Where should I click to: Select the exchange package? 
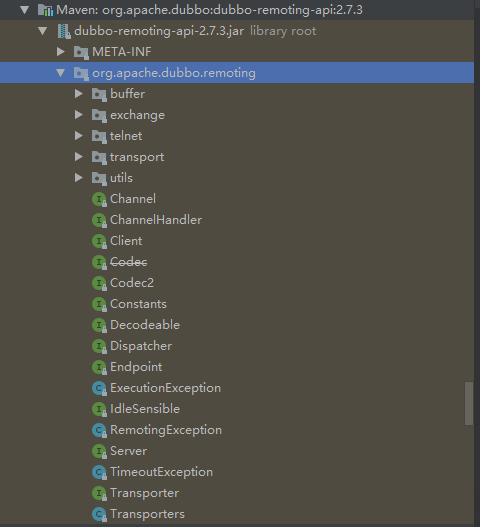click(137, 115)
